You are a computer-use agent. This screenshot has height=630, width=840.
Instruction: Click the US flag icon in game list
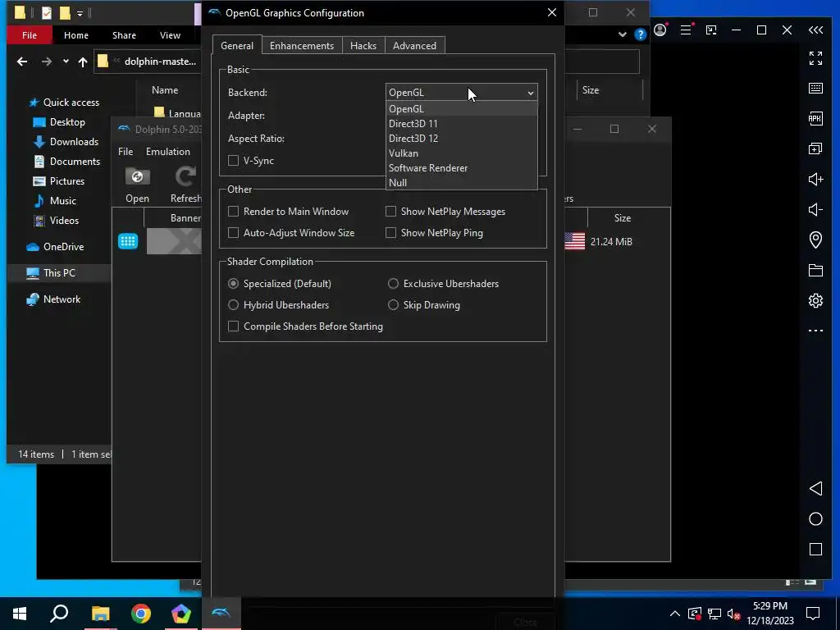click(x=575, y=241)
